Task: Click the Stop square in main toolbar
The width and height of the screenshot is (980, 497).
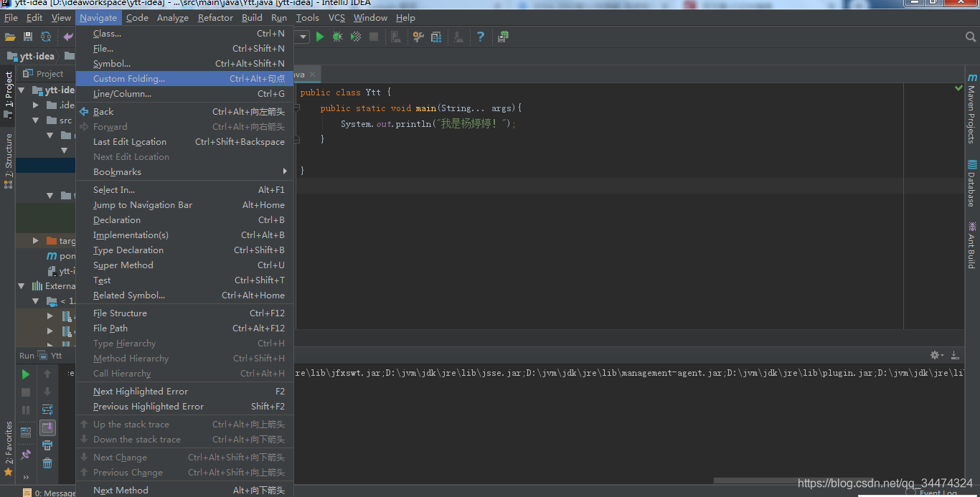Action: 374,37
